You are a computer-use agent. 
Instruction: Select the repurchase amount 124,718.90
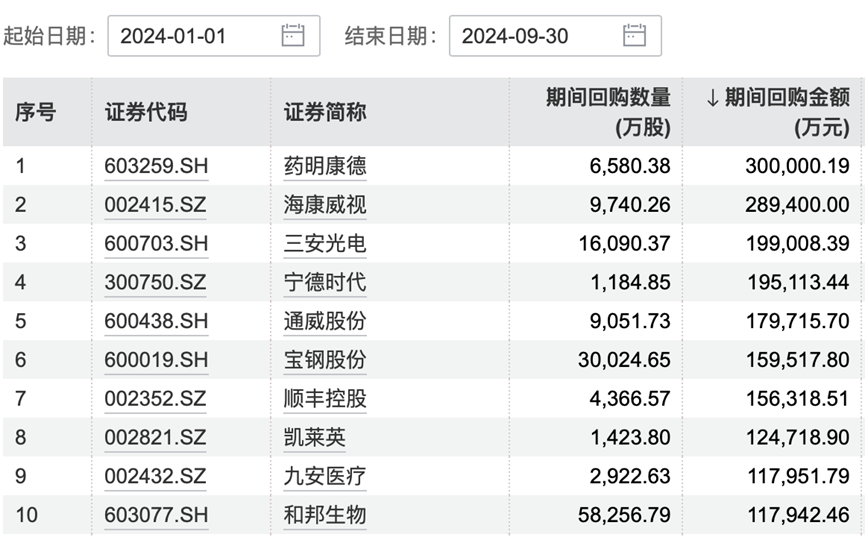tap(798, 438)
